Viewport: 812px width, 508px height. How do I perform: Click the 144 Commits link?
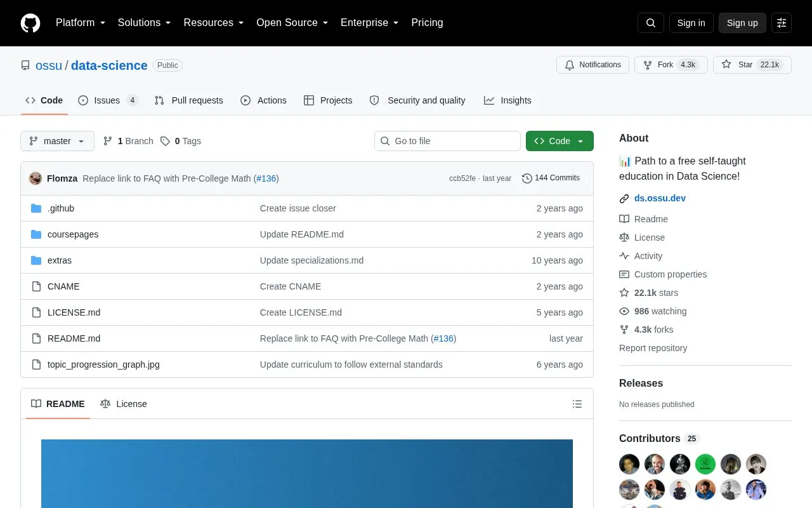(551, 178)
